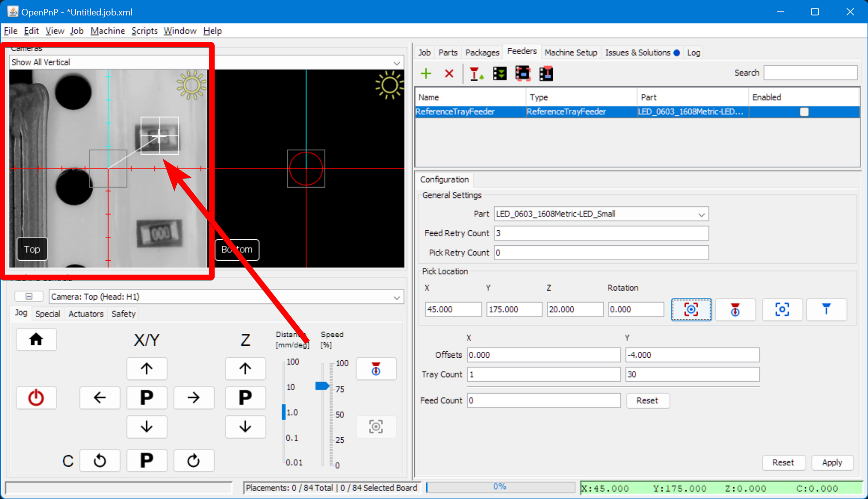Click the Apply button
868x499 pixels.
coord(832,463)
